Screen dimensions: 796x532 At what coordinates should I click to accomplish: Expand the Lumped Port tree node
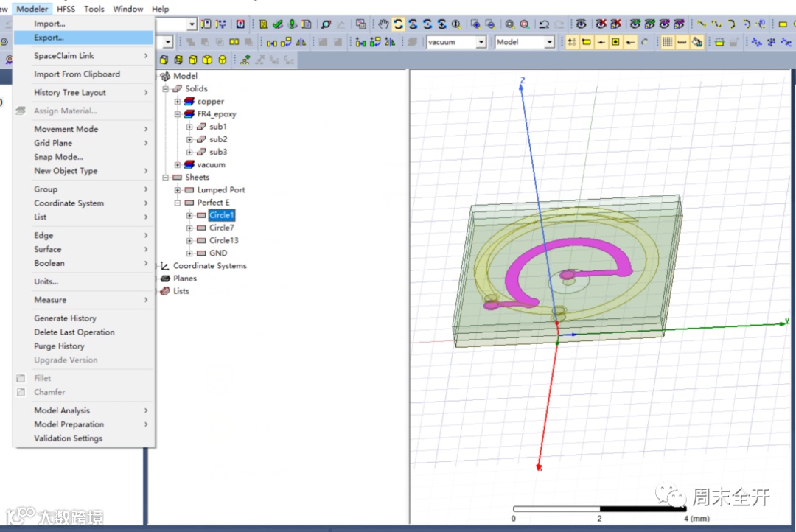[x=178, y=190]
